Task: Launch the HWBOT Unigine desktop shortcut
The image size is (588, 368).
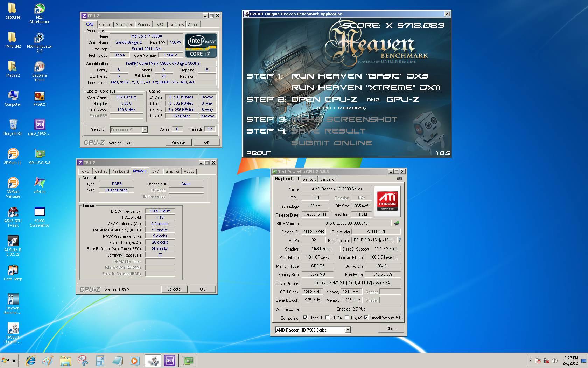Action: 13,333
